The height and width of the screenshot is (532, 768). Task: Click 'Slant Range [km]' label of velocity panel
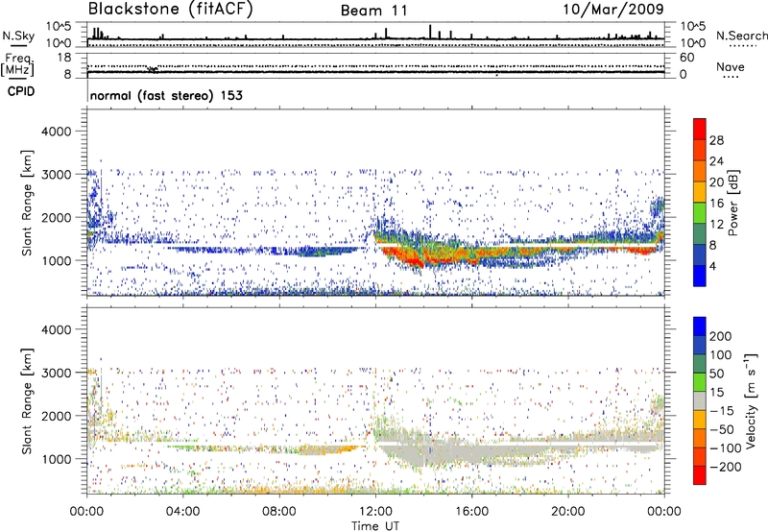[x=27, y=401]
